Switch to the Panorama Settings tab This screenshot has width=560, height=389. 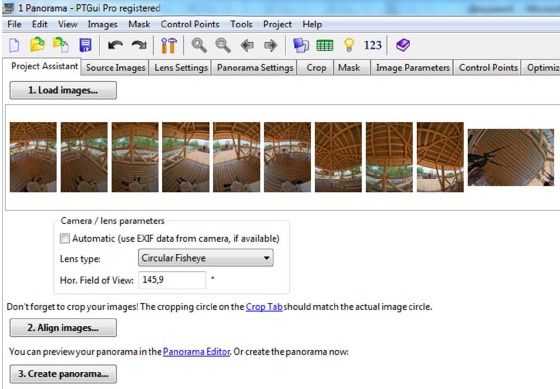tap(255, 68)
